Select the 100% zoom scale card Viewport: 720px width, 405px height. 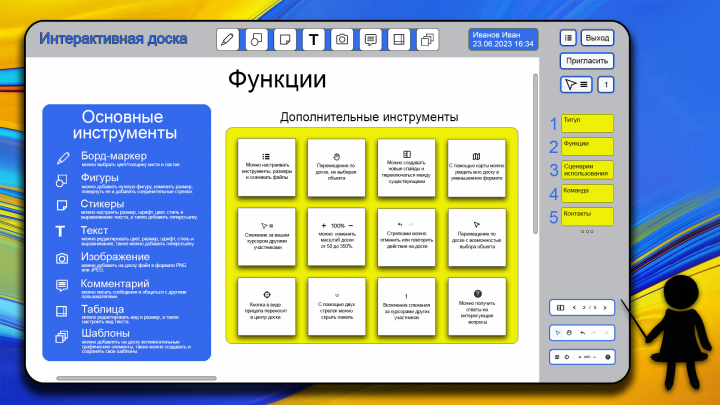pyautogui.click(x=337, y=236)
